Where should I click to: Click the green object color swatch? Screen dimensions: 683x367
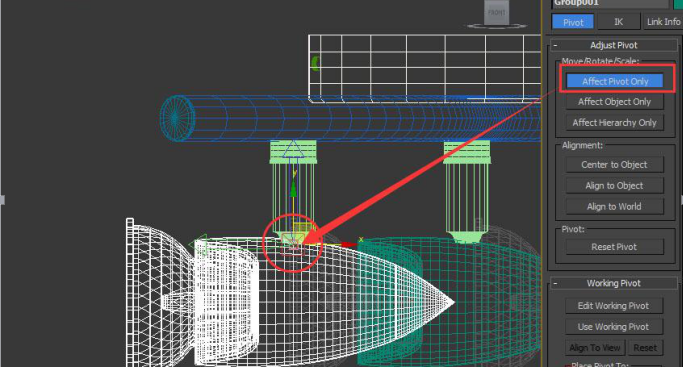pos(678,3)
